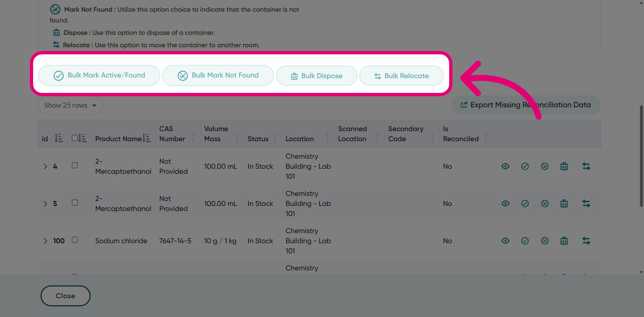Check the checkbox for Sodium chloride row
Screen dimensions: 644x317
pyautogui.click(x=75, y=240)
